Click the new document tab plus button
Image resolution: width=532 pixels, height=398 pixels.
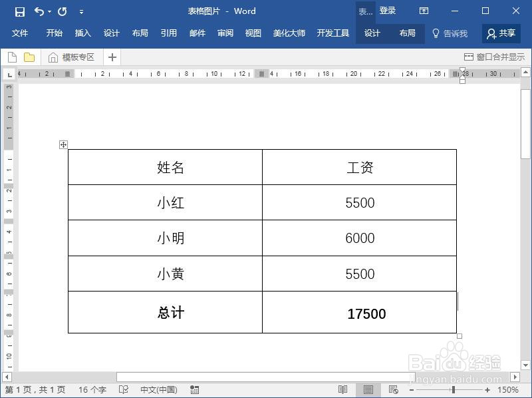pyautogui.click(x=112, y=57)
